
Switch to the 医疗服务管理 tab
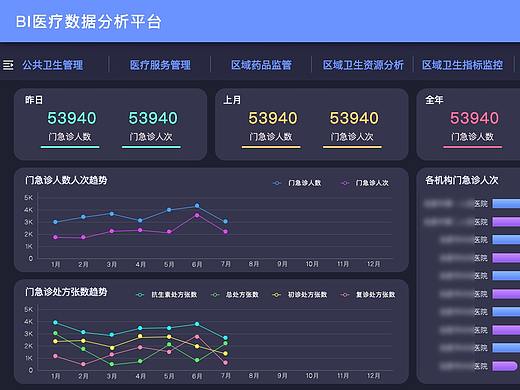pyautogui.click(x=160, y=65)
